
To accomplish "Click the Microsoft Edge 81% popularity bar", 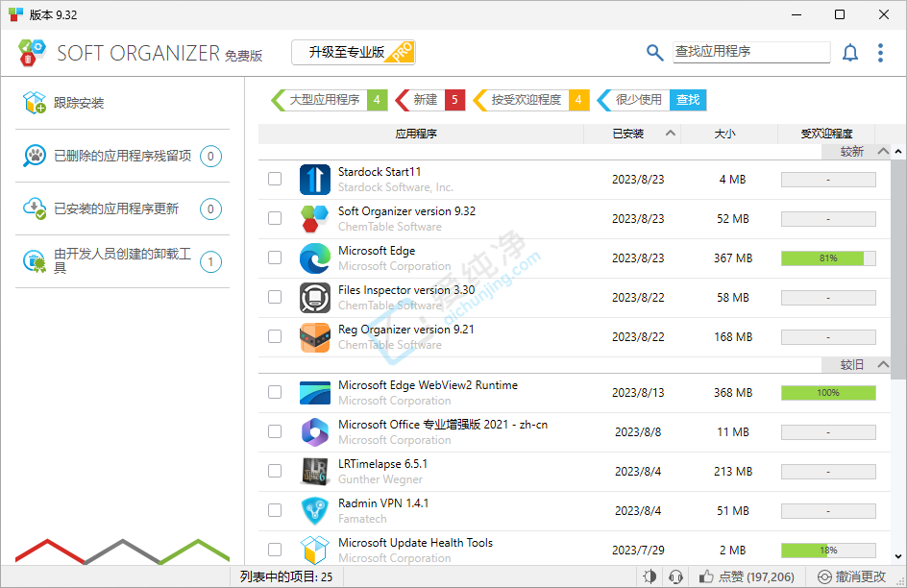I will click(828, 257).
